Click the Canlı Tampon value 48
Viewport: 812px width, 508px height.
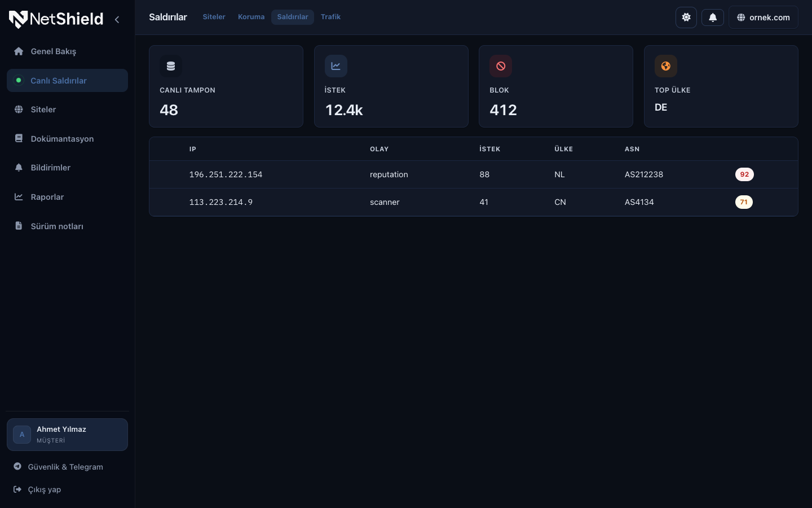(x=169, y=110)
